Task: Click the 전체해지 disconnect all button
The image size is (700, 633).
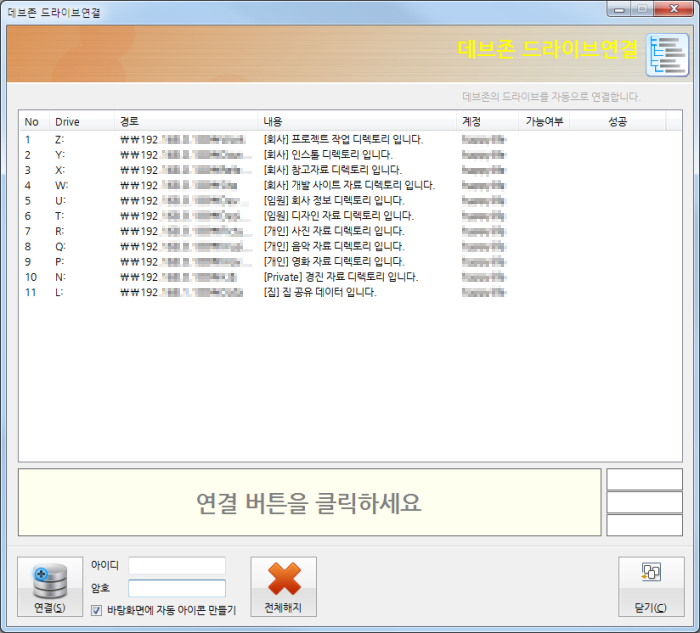Action: click(283, 587)
